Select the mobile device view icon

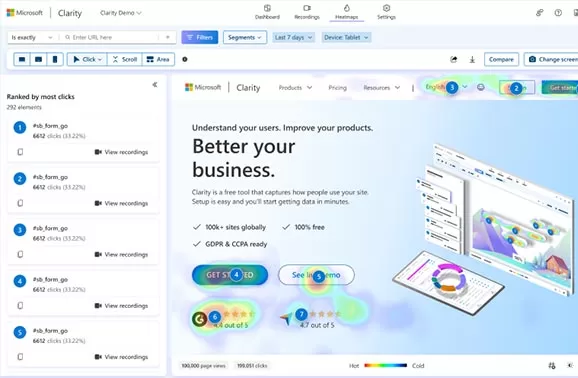(x=55, y=59)
